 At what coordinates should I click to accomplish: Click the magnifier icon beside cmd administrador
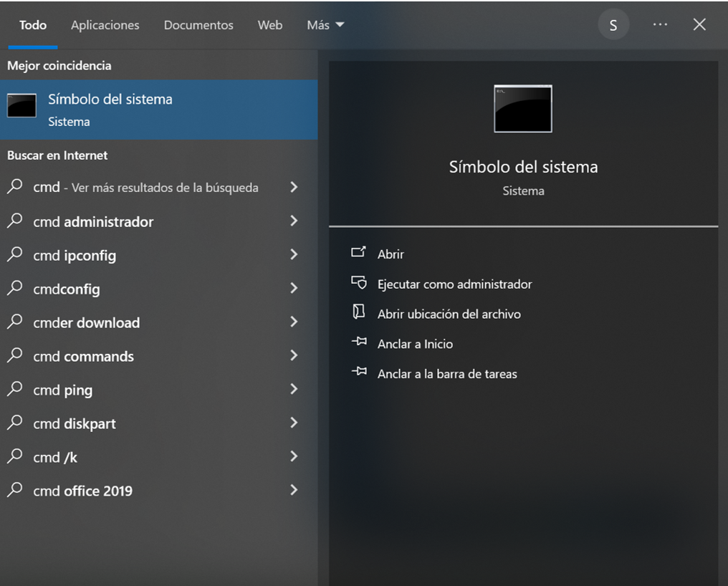pos(15,220)
